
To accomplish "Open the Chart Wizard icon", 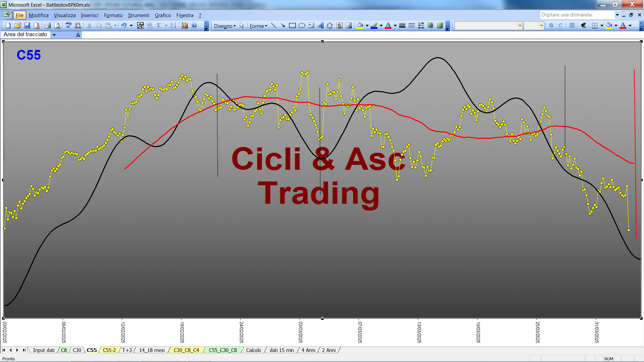I will (x=185, y=25).
